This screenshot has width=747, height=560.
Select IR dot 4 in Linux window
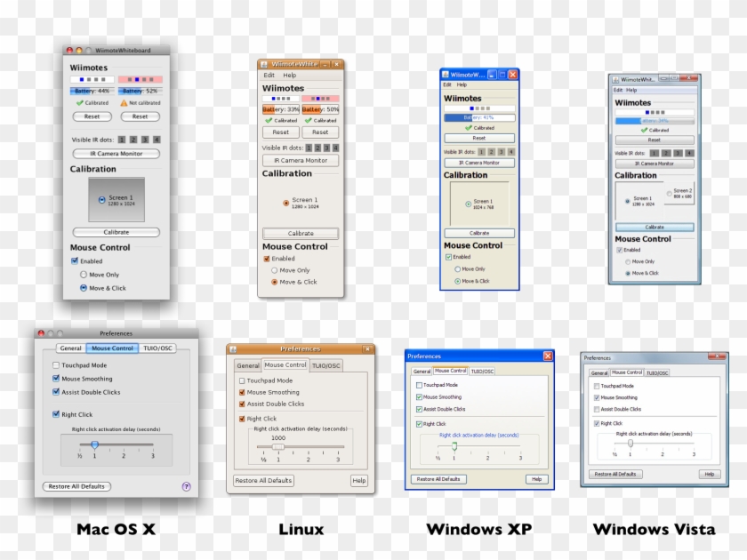(335, 148)
